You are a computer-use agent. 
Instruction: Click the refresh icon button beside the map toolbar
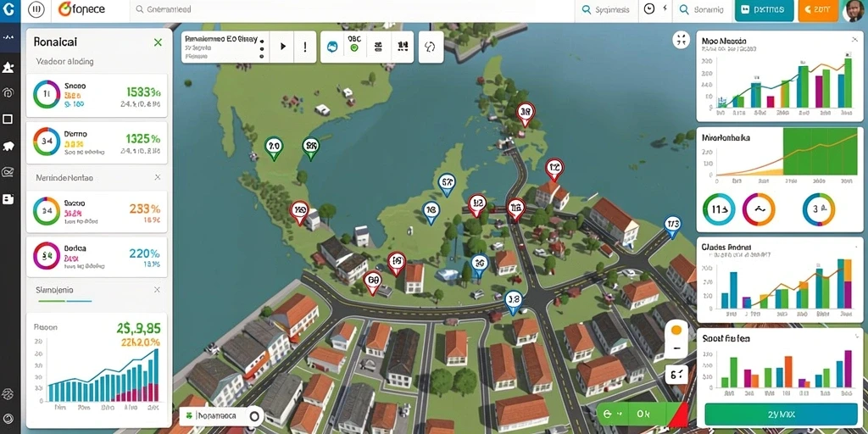(x=430, y=47)
